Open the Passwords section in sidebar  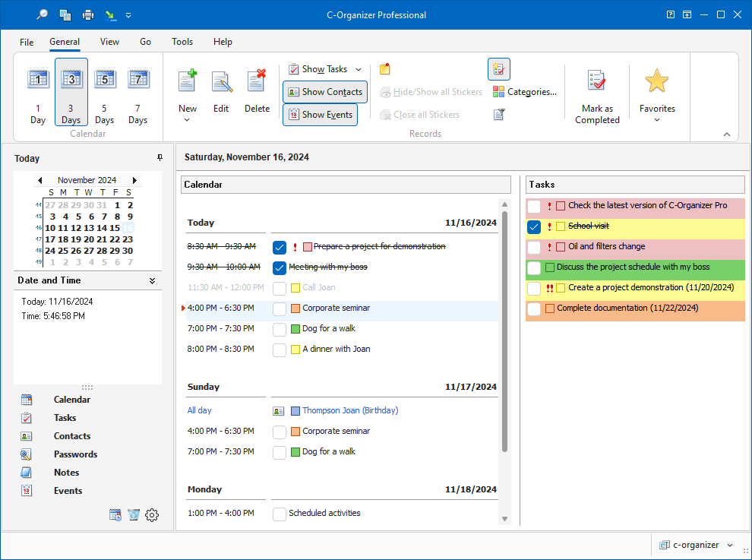(75, 454)
